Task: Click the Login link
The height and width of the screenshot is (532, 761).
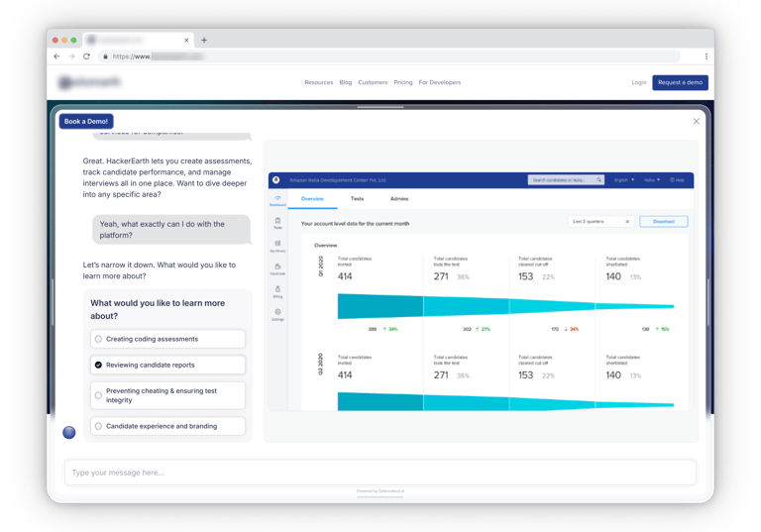Action: (x=639, y=82)
